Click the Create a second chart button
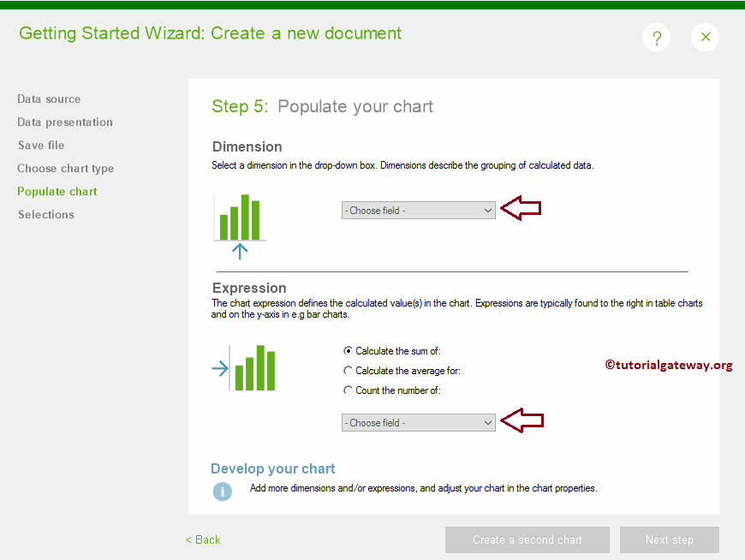This screenshot has width=745, height=560. click(527, 539)
